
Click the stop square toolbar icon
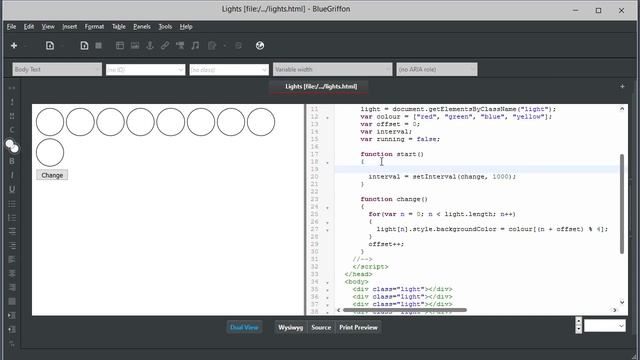point(98,46)
